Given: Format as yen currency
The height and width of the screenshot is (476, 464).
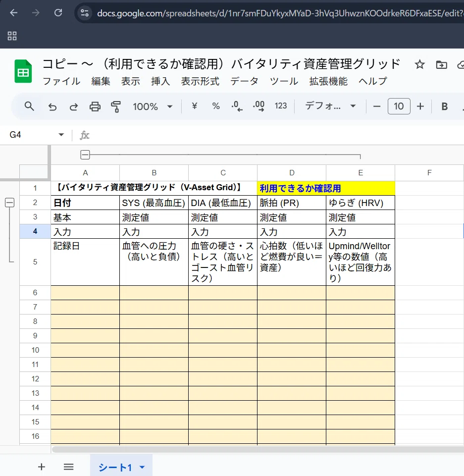Looking at the screenshot, I should (x=195, y=106).
